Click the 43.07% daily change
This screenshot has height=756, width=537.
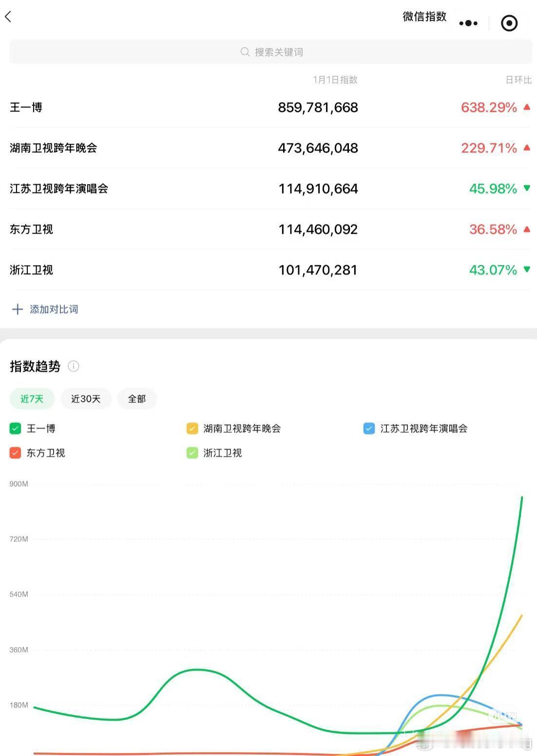493,270
